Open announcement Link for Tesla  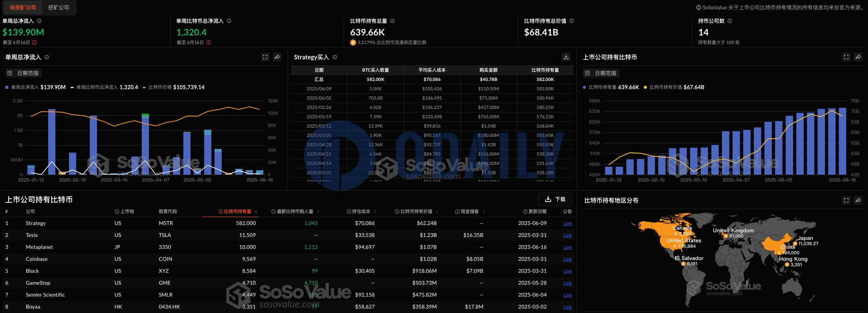click(x=568, y=235)
